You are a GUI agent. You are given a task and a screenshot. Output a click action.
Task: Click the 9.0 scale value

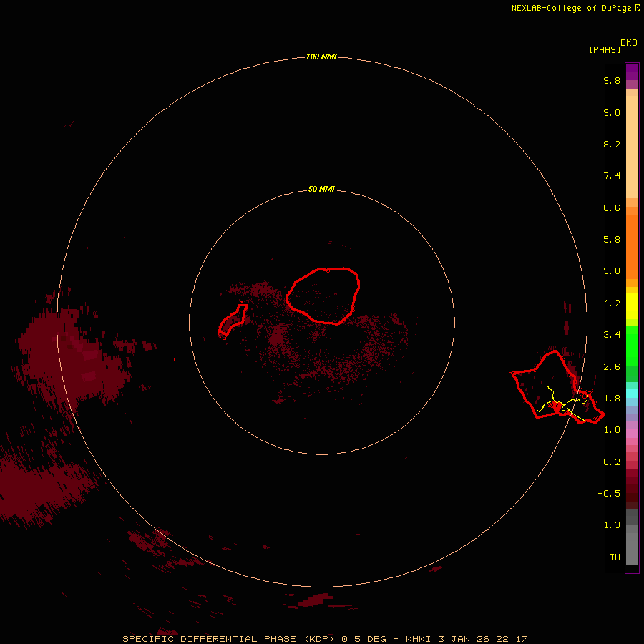612,112
